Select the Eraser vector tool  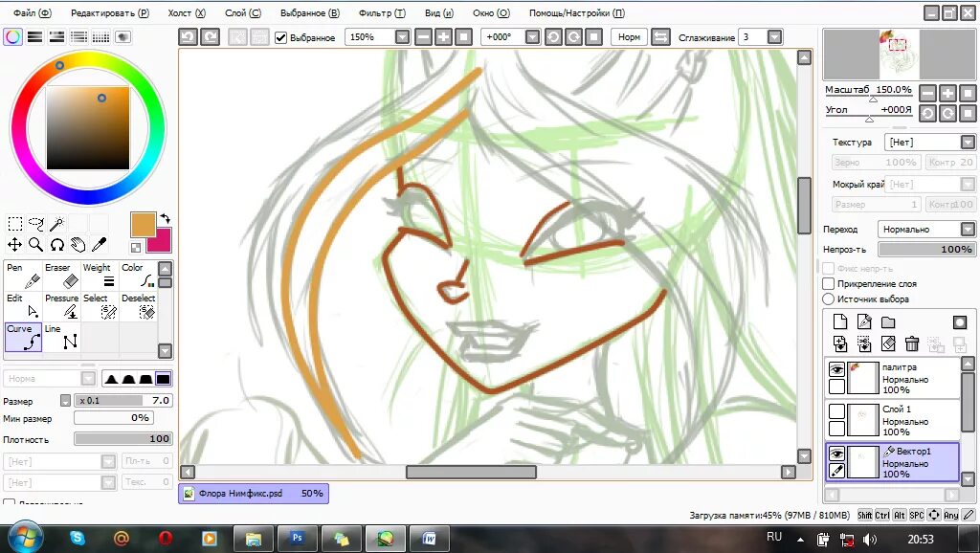pyautogui.click(x=61, y=276)
